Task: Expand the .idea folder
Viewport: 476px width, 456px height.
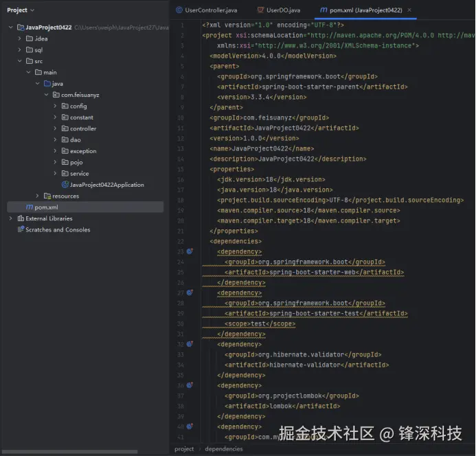Action: click(20, 38)
